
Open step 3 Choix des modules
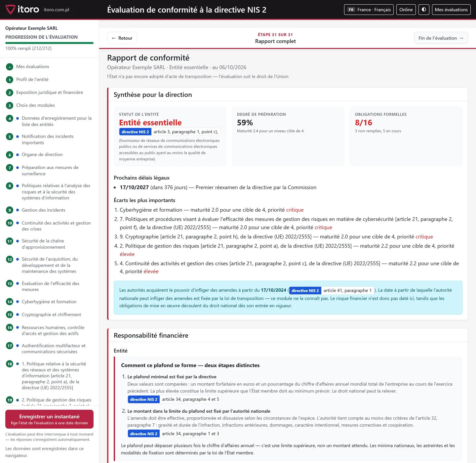point(35,105)
